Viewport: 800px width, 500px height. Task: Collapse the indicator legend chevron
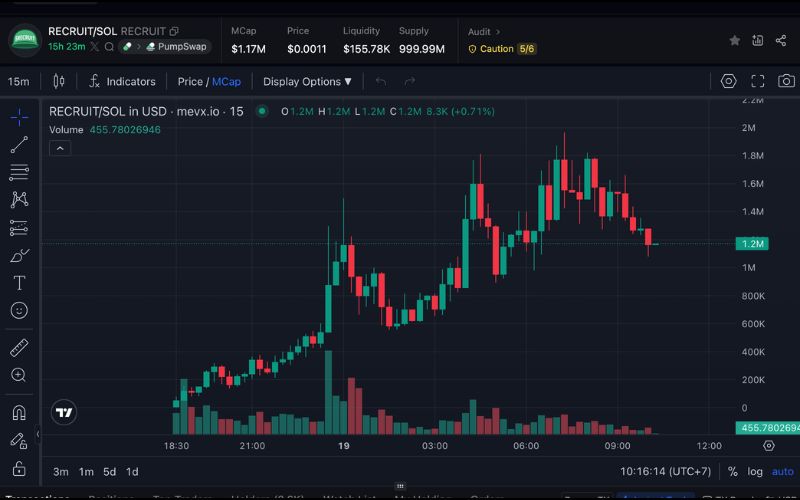click(x=59, y=148)
